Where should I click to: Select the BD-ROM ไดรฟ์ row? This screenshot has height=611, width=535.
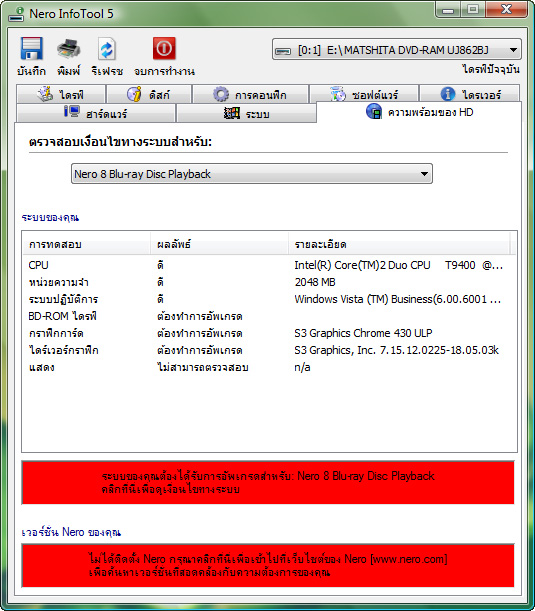269,316
